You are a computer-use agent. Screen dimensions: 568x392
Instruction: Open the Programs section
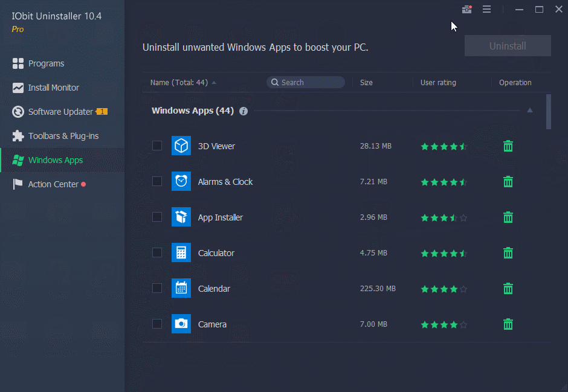point(62,63)
